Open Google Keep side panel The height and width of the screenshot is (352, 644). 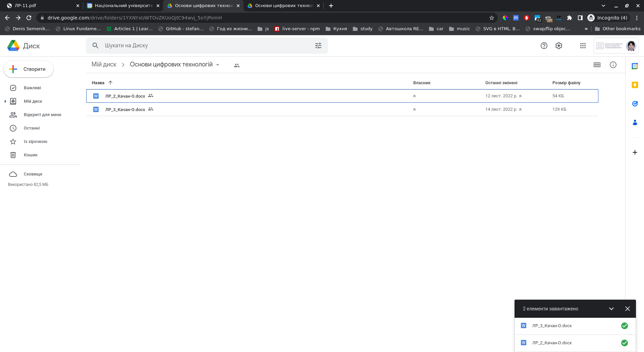635,85
